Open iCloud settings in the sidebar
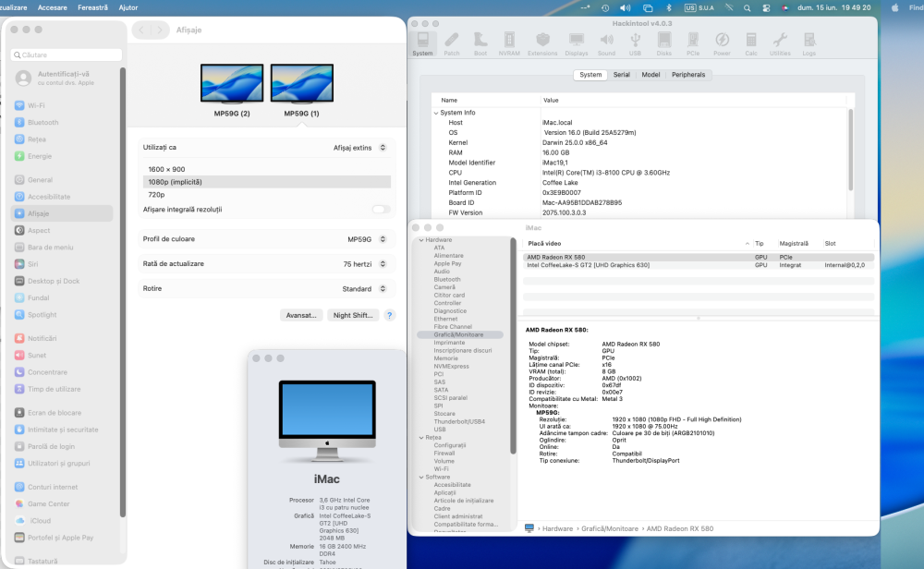This screenshot has height=569, width=924. (x=62, y=521)
